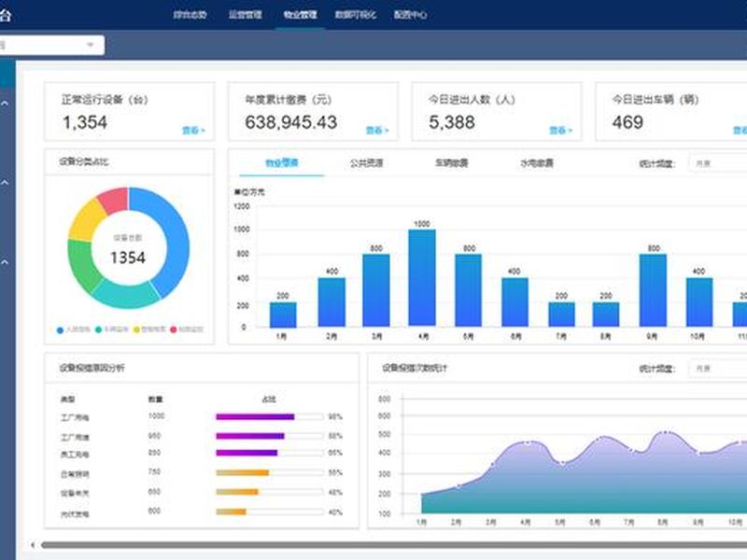
Task: Click the orange progress bar beside 750
Action: [x=243, y=473]
